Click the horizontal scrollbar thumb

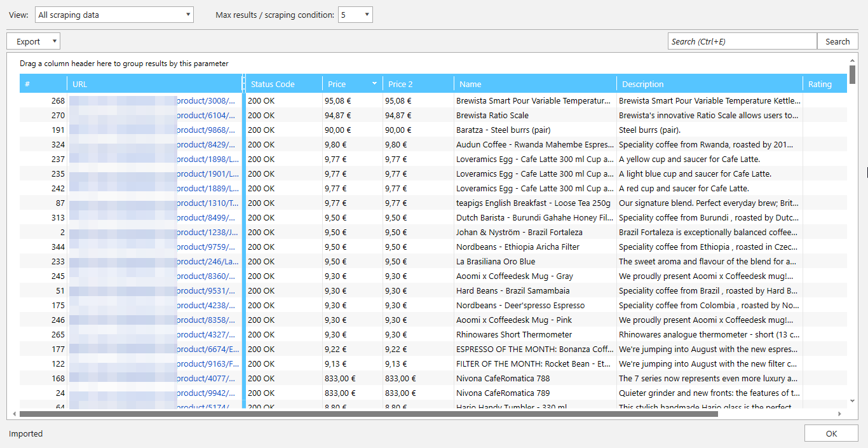click(x=369, y=414)
